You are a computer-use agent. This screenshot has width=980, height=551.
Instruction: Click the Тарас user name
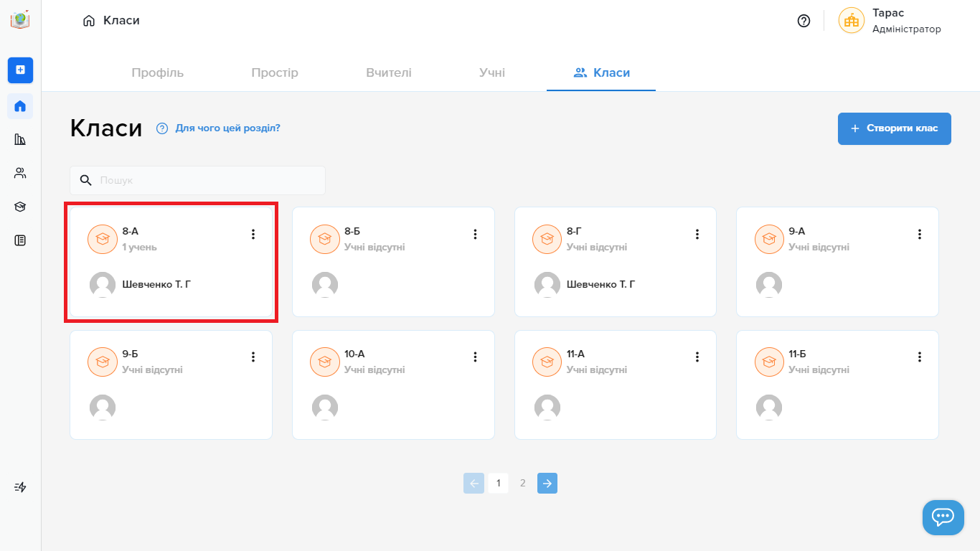[x=888, y=14]
